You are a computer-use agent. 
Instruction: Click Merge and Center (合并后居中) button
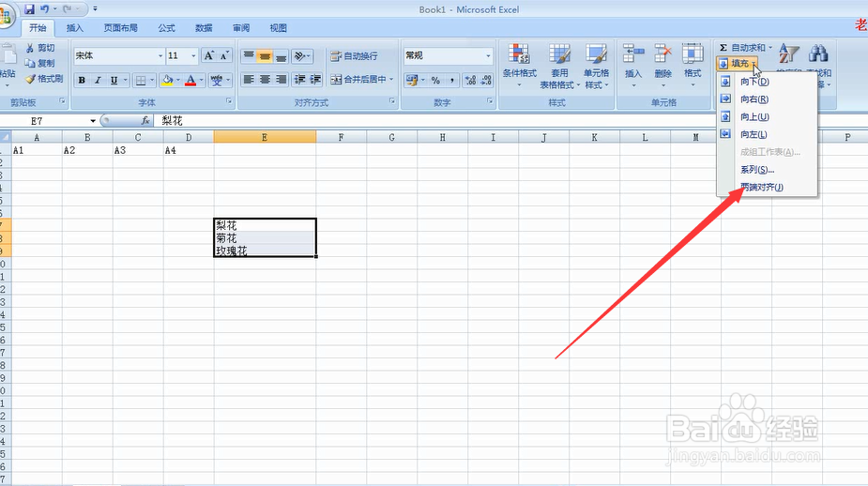tap(362, 80)
